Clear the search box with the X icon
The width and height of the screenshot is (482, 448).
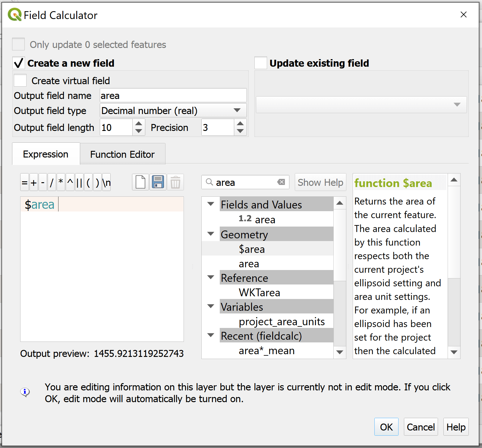[x=281, y=182]
